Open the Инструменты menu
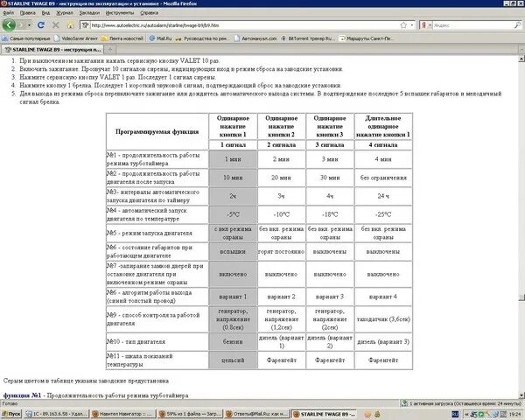 click(120, 13)
